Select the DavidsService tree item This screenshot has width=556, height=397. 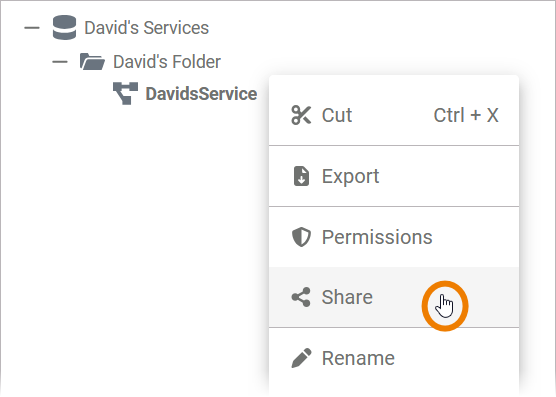[x=201, y=94]
